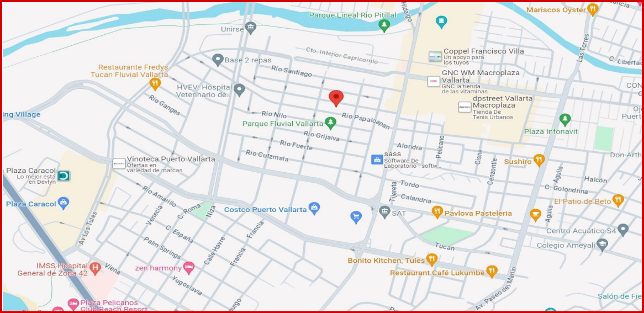The image size is (644, 313).
Task: Click the Vinoteca Puerto Vallarta label
Action: pyautogui.click(x=171, y=159)
